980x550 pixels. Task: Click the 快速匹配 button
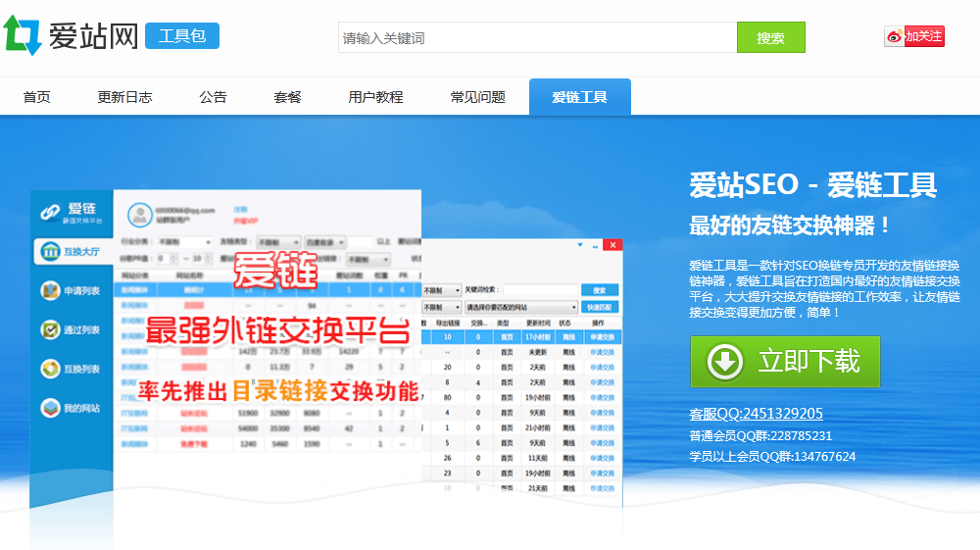[x=600, y=307]
